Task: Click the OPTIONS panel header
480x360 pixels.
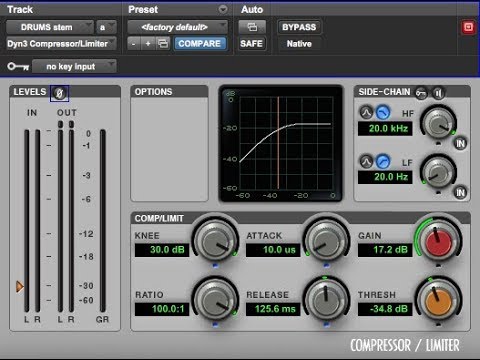Action: 169,92
